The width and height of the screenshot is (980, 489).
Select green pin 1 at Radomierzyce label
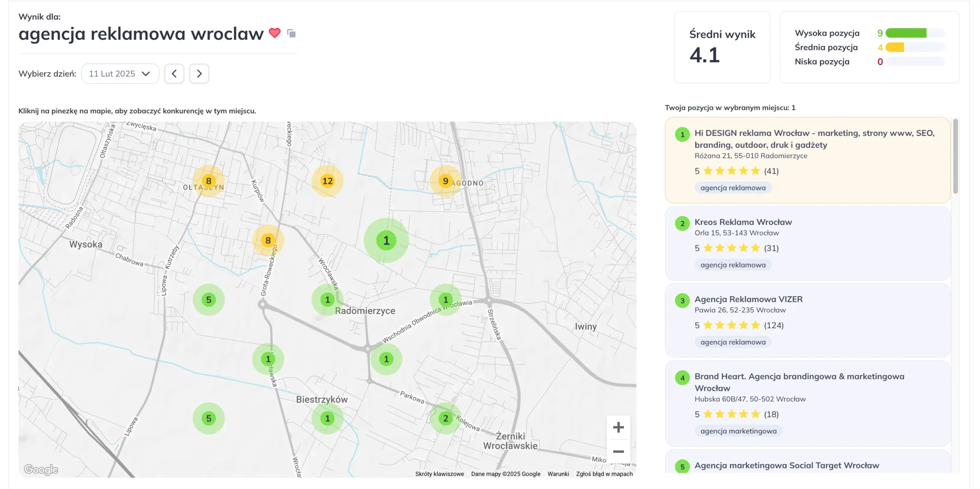pos(327,300)
